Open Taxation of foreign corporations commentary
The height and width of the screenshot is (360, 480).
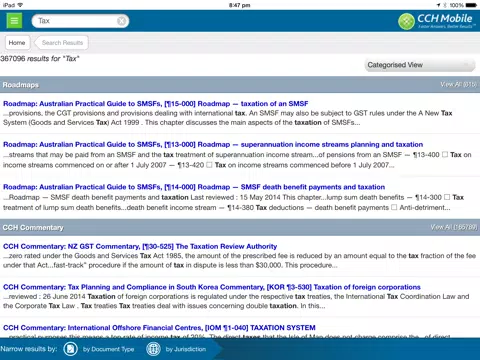pyautogui.click(x=212, y=287)
